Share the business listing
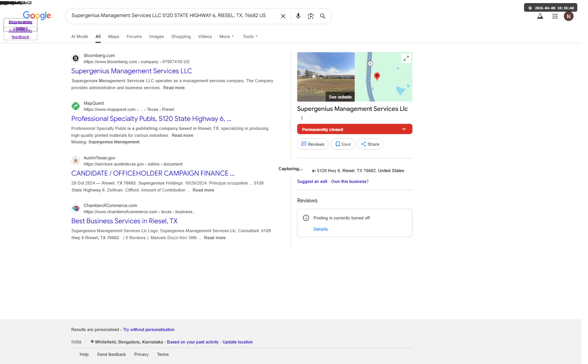588x364 pixels. [370, 144]
